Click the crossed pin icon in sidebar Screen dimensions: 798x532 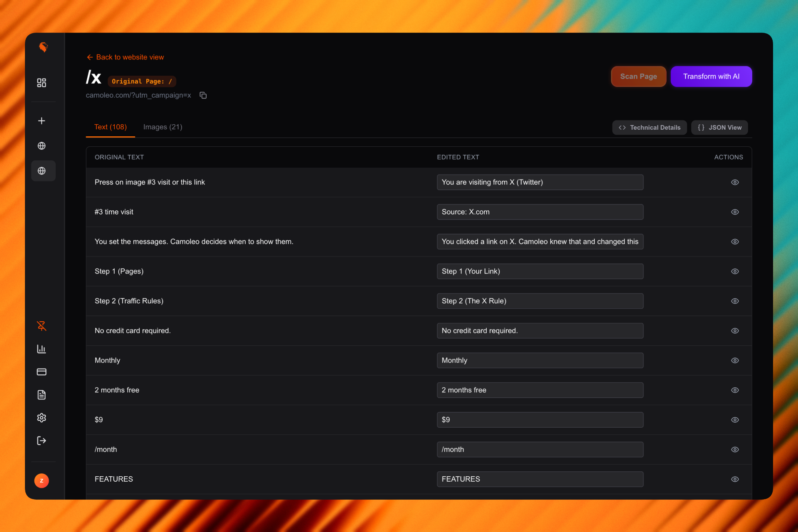tap(42, 326)
